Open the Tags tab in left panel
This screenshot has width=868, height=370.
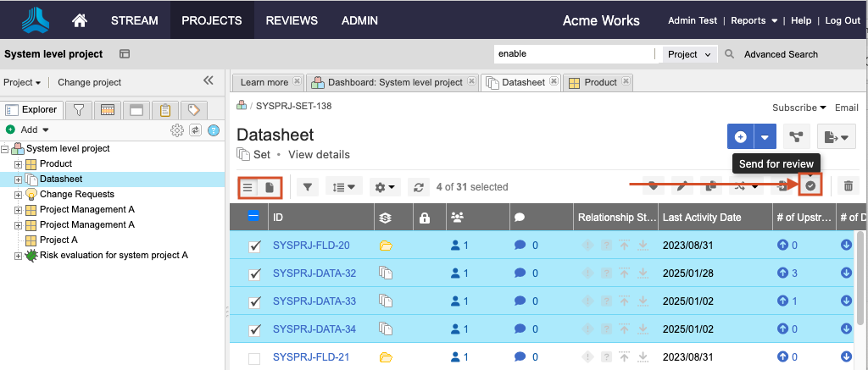pos(193,109)
